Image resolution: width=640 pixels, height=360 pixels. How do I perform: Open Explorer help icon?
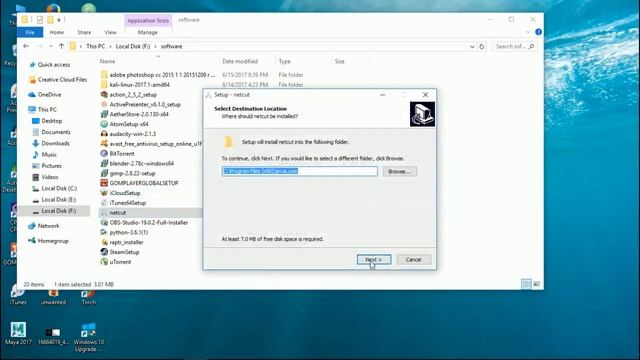point(538,32)
